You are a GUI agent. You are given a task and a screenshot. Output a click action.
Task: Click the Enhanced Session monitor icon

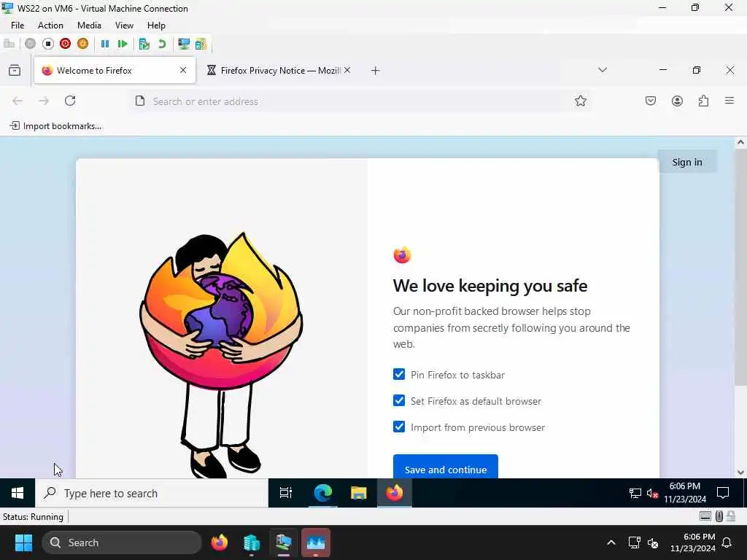(183, 44)
